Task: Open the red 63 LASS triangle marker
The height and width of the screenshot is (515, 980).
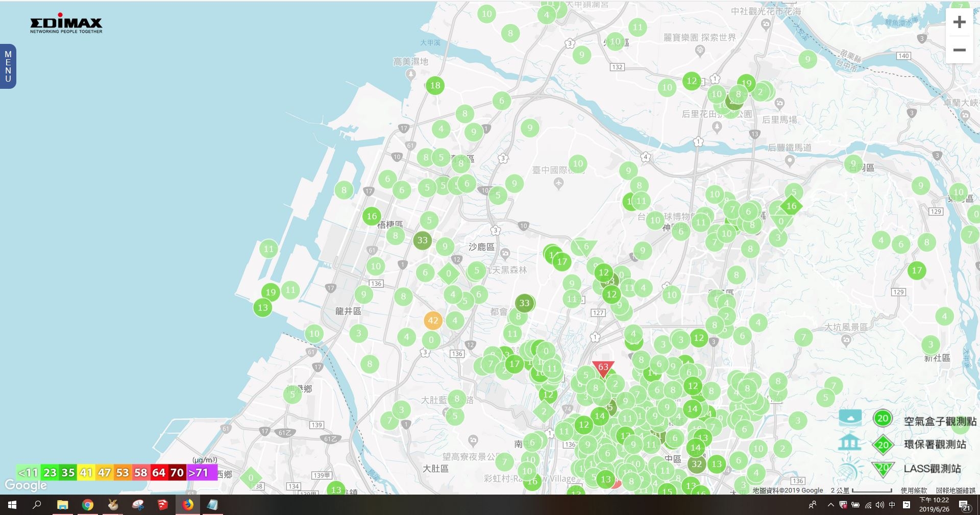Action: click(603, 369)
